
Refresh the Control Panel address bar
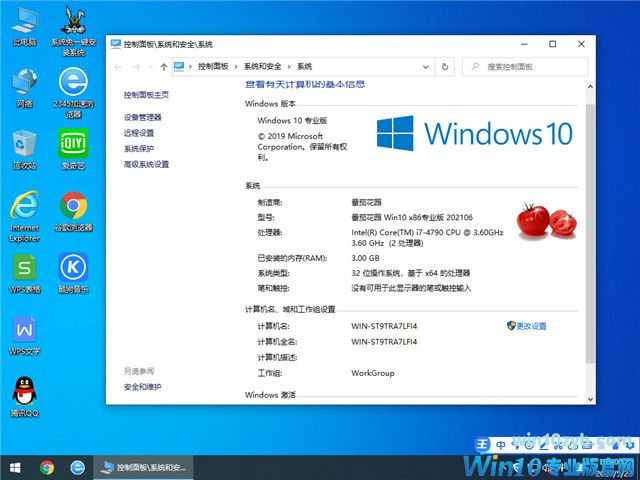pyautogui.click(x=445, y=67)
